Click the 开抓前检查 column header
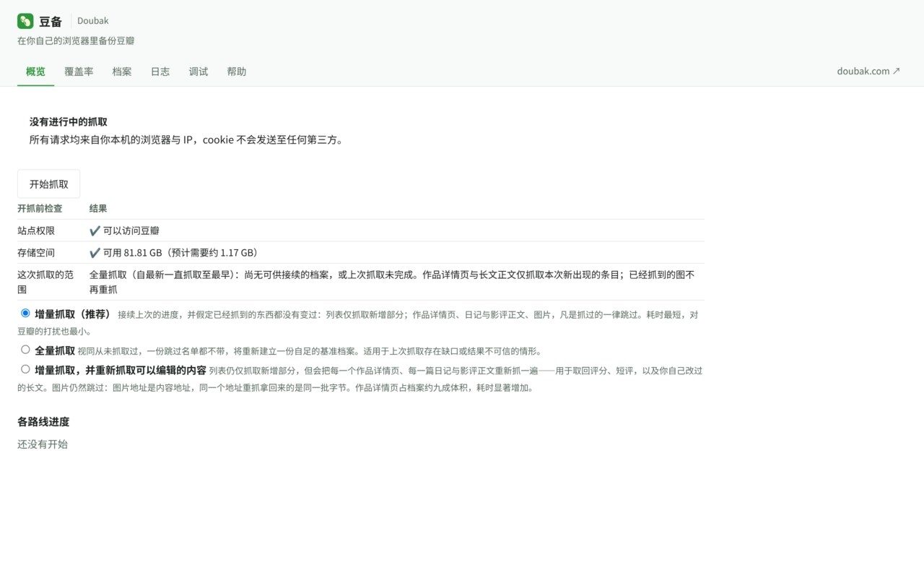The height and width of the screenshot is (578, 924). pyautogui.click(x=40, y=208)
